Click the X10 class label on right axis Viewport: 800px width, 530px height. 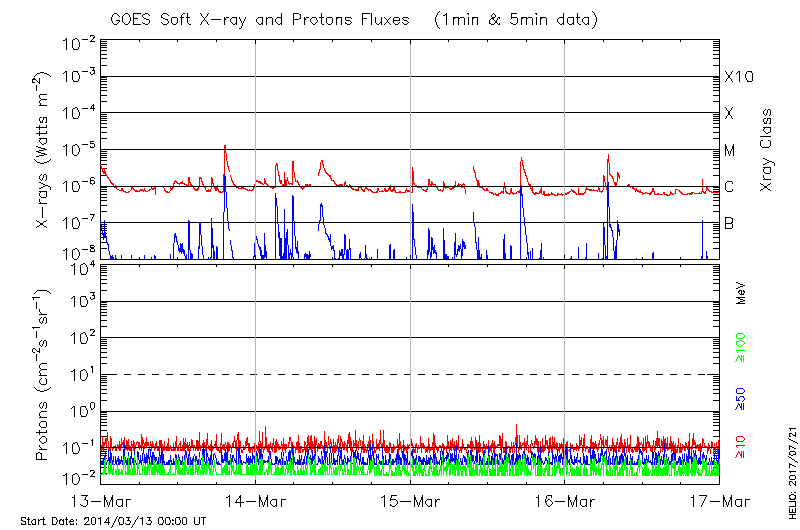738,77
